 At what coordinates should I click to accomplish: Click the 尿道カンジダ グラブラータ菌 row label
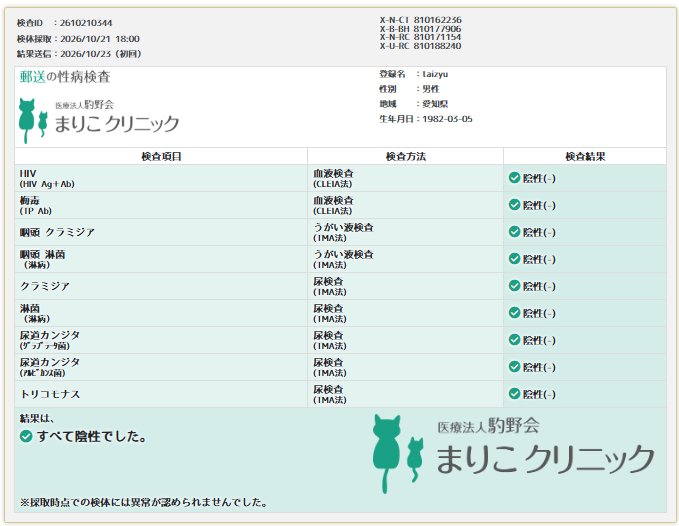50,340
